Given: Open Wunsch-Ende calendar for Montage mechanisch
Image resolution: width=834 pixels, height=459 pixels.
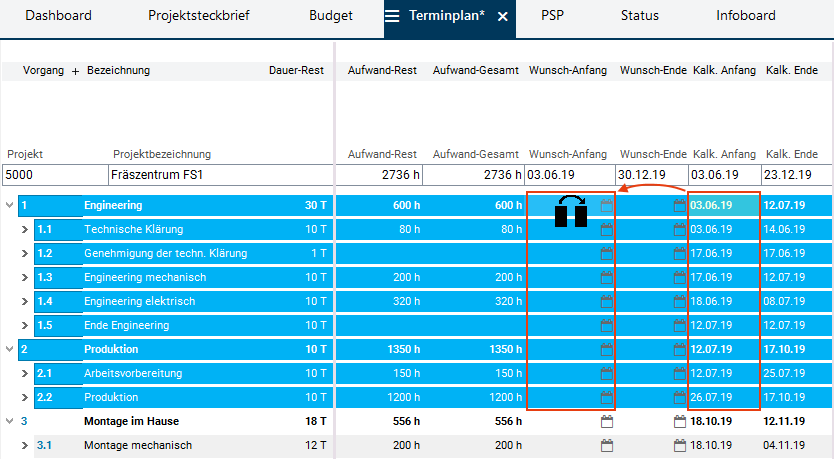Looking at the screenshot, I should coord(680,446).
